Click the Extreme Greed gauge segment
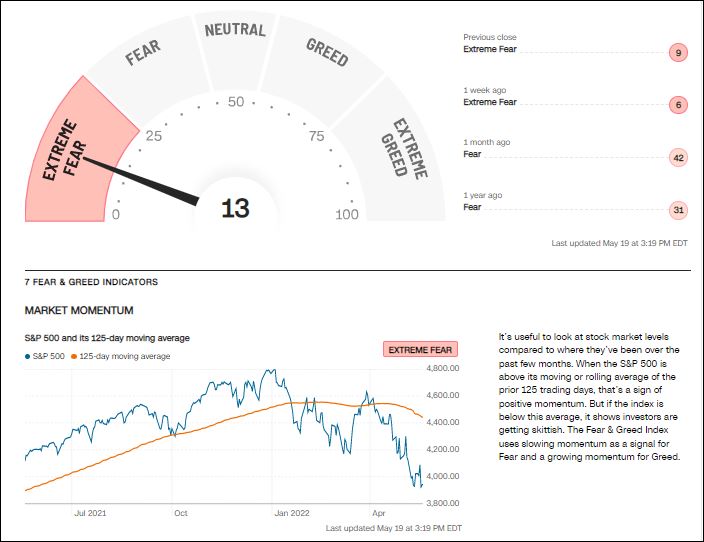Viewport: 704px width, 542px height. tap(400, 150)
